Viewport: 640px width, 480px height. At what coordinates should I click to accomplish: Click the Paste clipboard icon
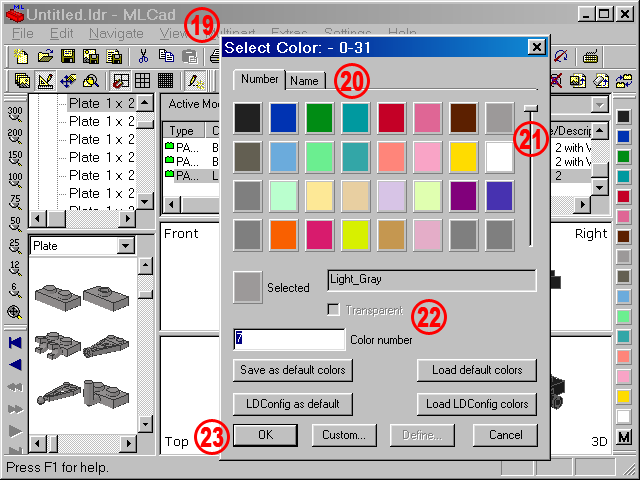point(190,56)
